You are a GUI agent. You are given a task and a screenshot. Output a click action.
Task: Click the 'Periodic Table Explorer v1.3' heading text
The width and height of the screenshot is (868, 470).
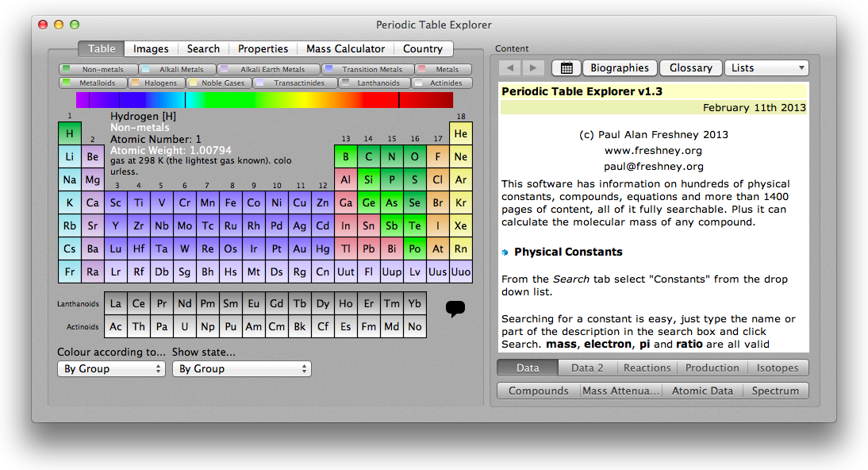[x=582, y=91]
